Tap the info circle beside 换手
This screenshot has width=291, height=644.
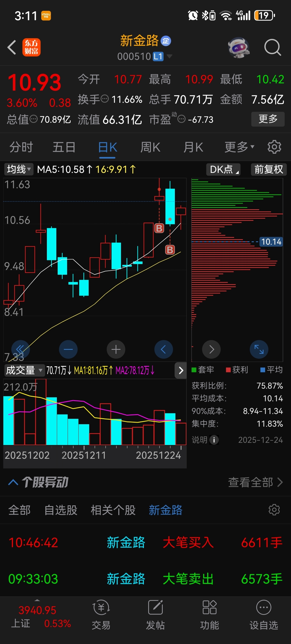pyautogui.click(x=105, y=99)
